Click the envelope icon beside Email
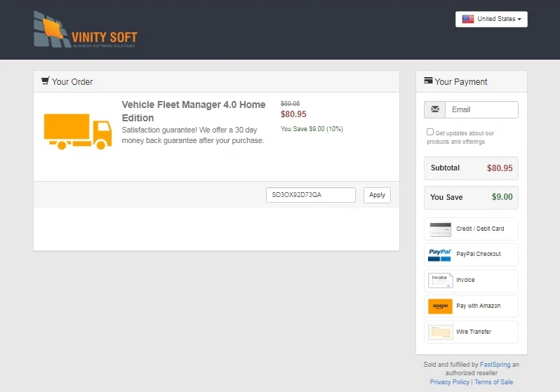 tap(434, 109)
